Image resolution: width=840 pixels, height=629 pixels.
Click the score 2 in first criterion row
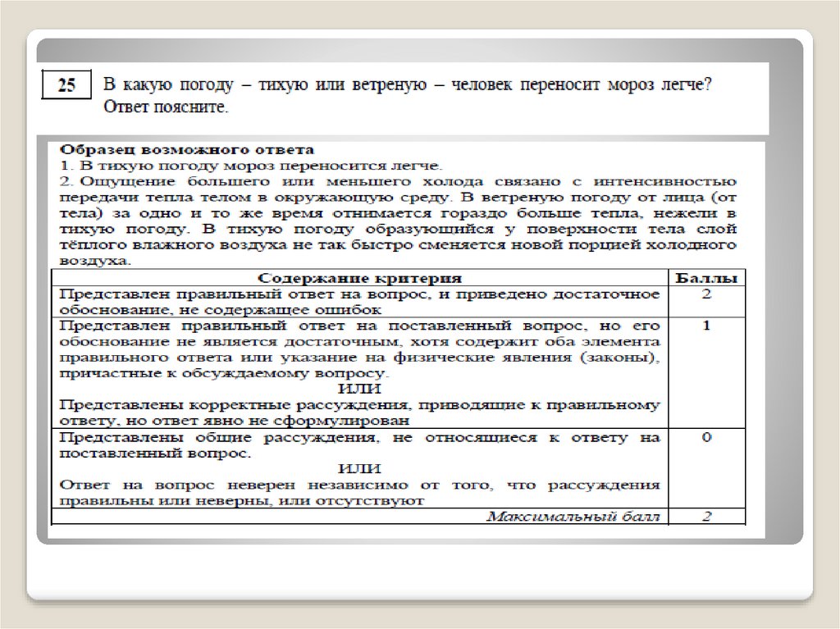coord(705,294)
